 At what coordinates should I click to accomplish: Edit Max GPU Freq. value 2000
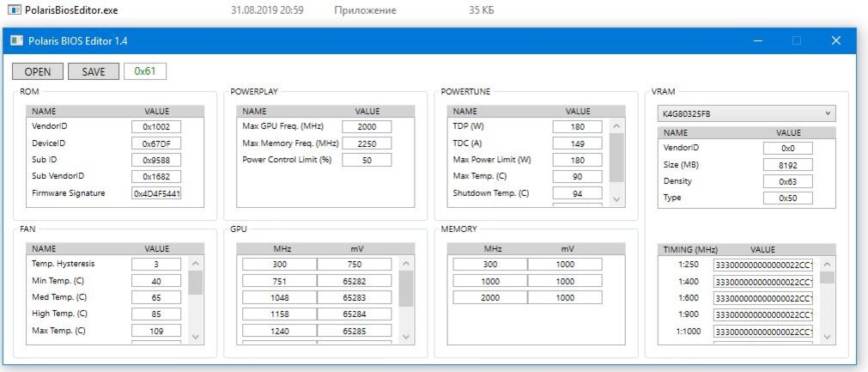[x=367, y=127]
